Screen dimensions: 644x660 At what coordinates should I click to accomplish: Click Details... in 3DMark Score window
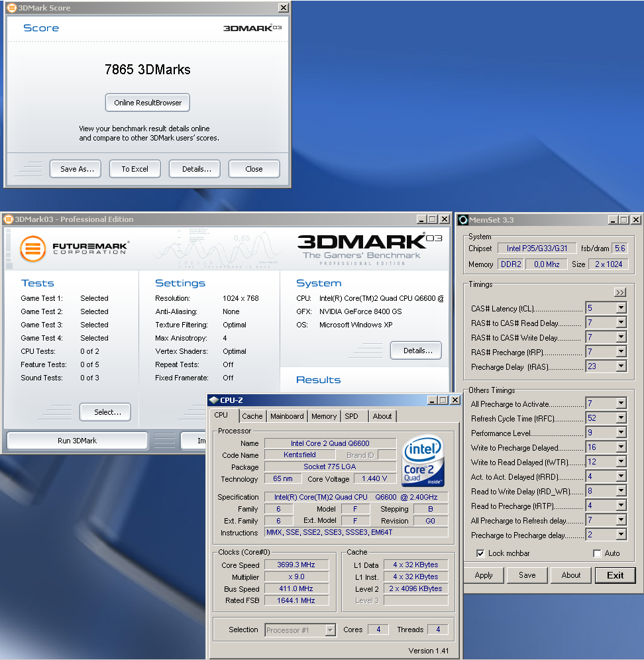pos(195,169)
